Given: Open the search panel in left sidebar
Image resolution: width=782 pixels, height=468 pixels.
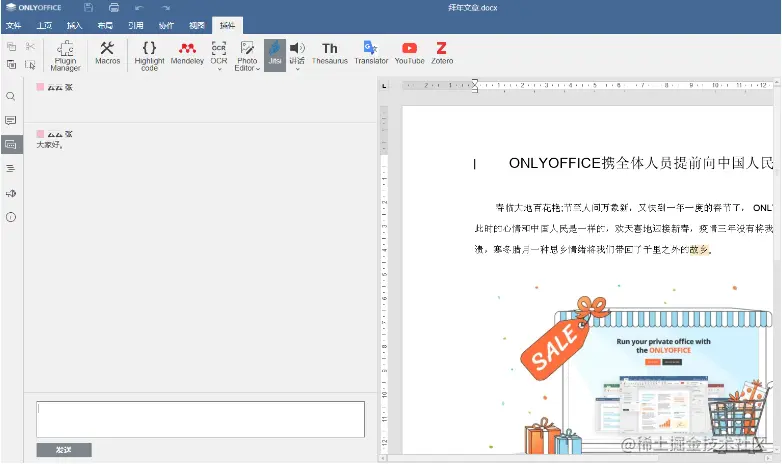Looking at the screenshot, I should [x=10, y=96].
